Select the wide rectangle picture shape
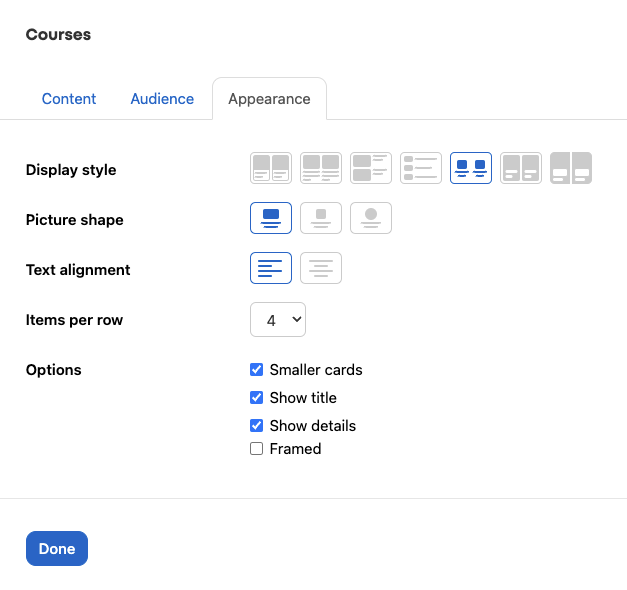 point(271,218)
